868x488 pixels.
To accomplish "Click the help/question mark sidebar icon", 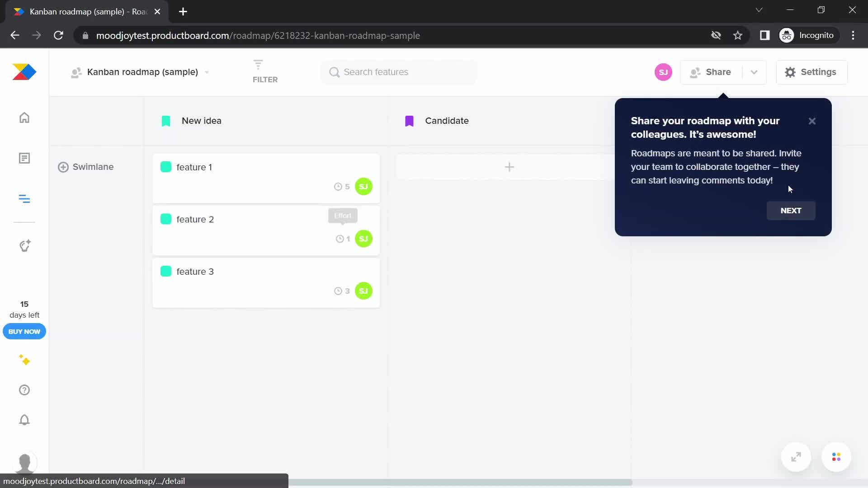I will coord(24,390).
